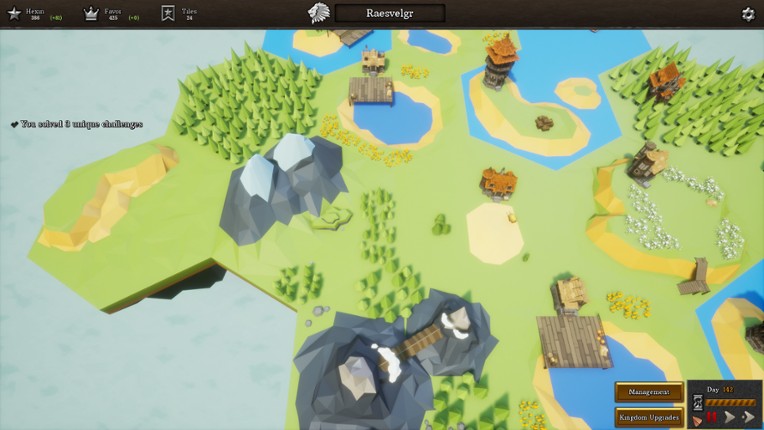Select the log pile on the sandy island
This screenshot has height=430, width=764.
(x=544, y=123)
